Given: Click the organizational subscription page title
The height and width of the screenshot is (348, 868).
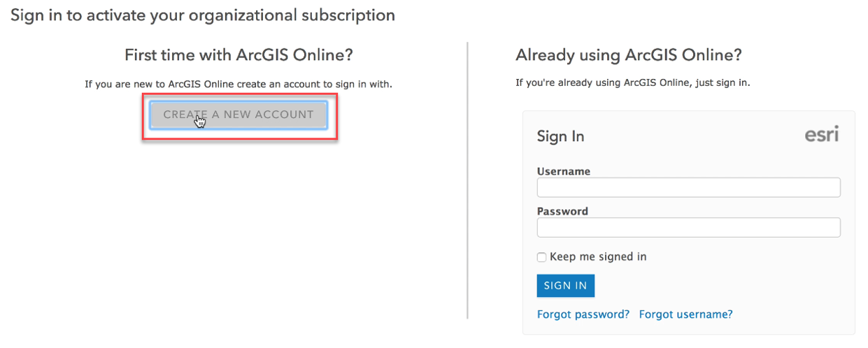Looking at the screenshot, I should click(203, 15).
